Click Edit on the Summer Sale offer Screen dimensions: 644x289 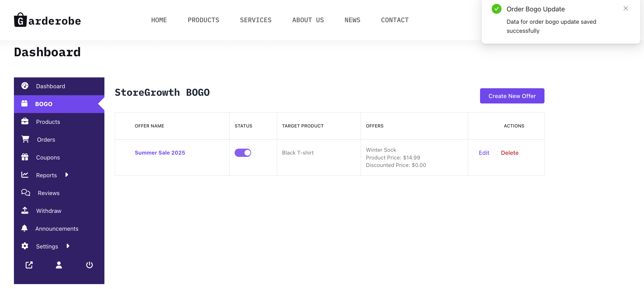tap(484, 152)
